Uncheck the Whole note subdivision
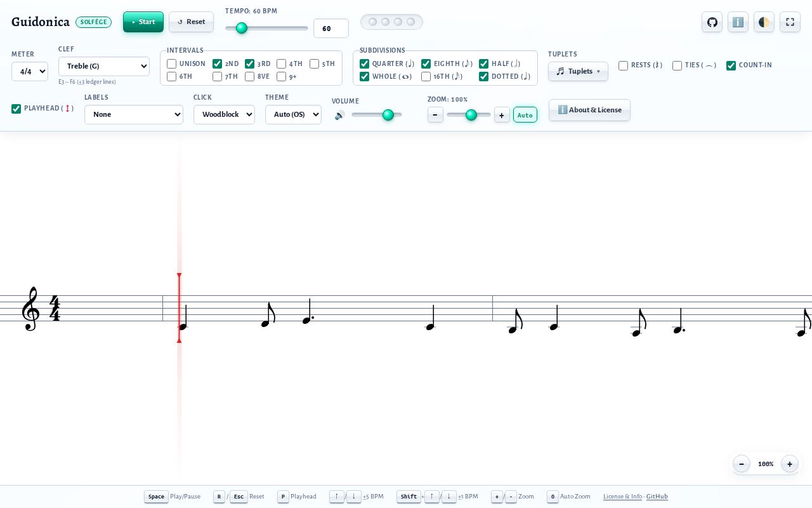Image resolution: width=812 pixels, height=508 pixels. pos(365,76)
